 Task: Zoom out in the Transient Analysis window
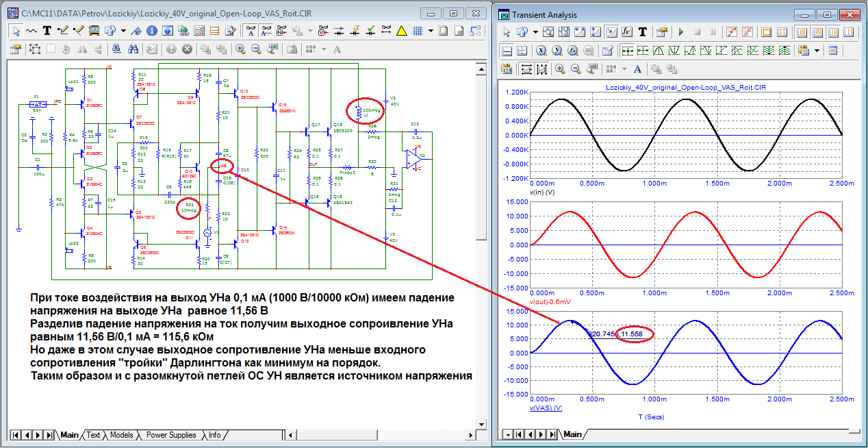[x=576, y=69]
